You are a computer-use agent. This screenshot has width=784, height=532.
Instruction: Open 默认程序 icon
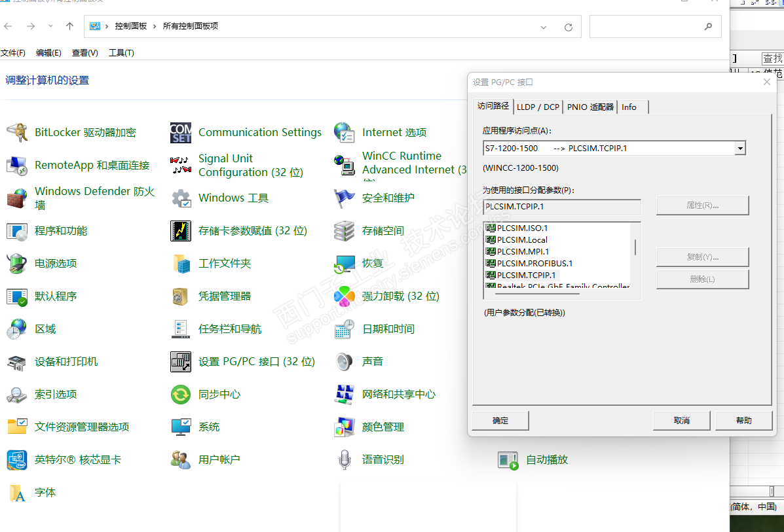click(x=17, y=296)
